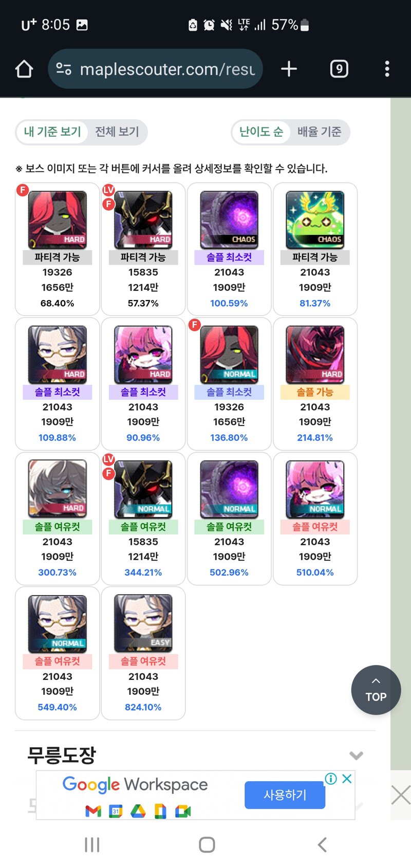Tap the maplescouter.com address bar

coord(155,69)
